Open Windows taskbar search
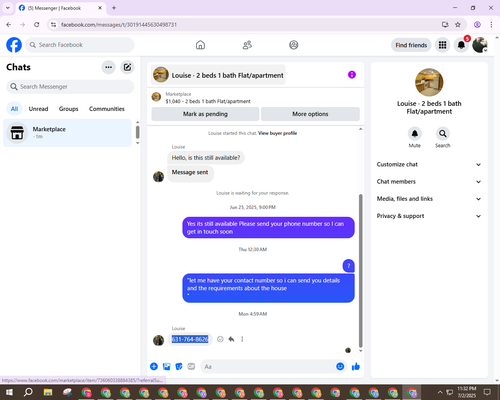Screen dimensions: 500x400 (28, 392)
